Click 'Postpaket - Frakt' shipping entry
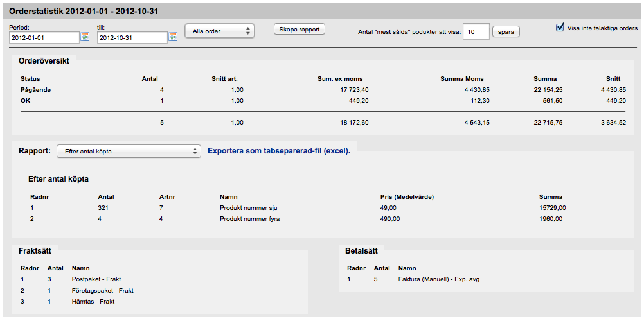644x321 pixels. [96, 279]
